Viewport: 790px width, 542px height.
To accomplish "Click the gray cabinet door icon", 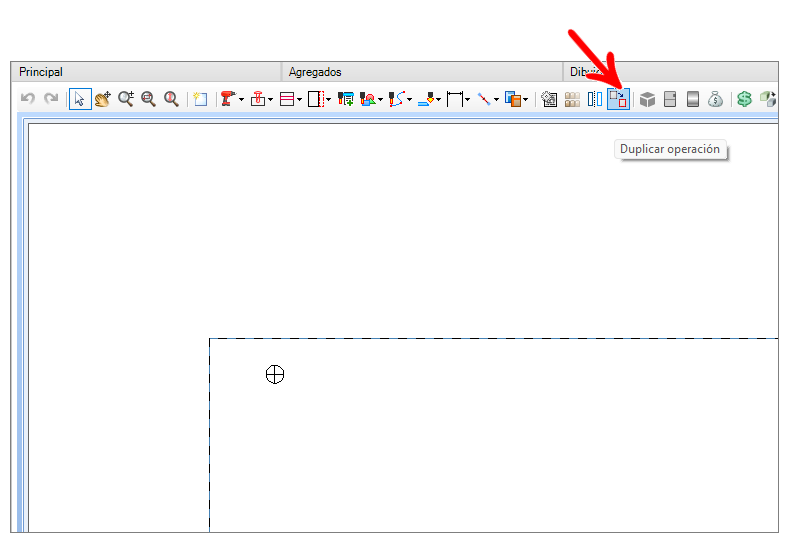I will pos(670,99).
